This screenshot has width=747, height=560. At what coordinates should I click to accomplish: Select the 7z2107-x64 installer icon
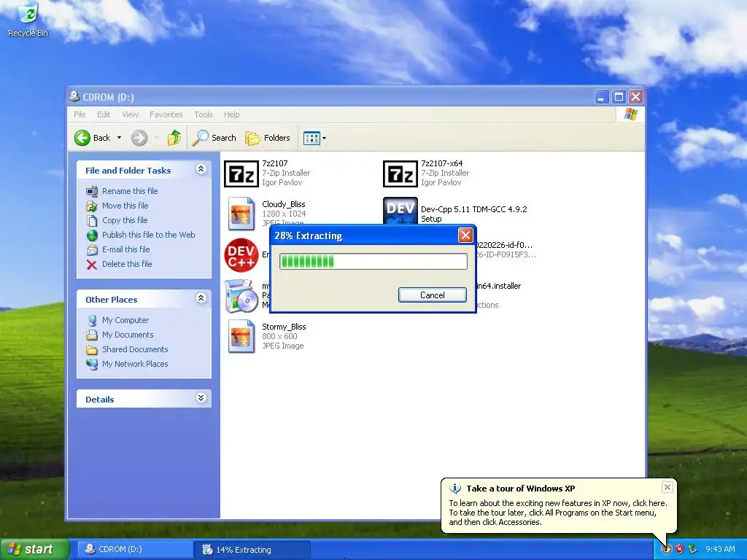click(400, 174)
